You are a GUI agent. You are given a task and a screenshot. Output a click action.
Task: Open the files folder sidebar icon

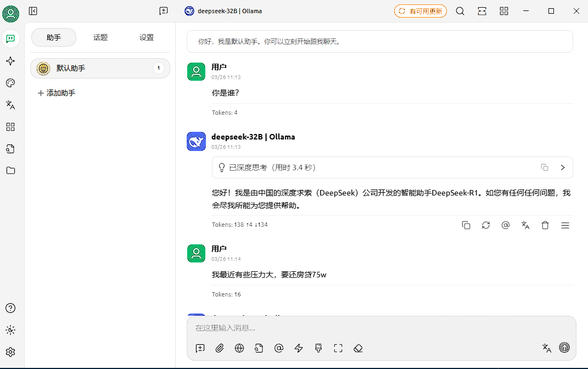(10, 171)
